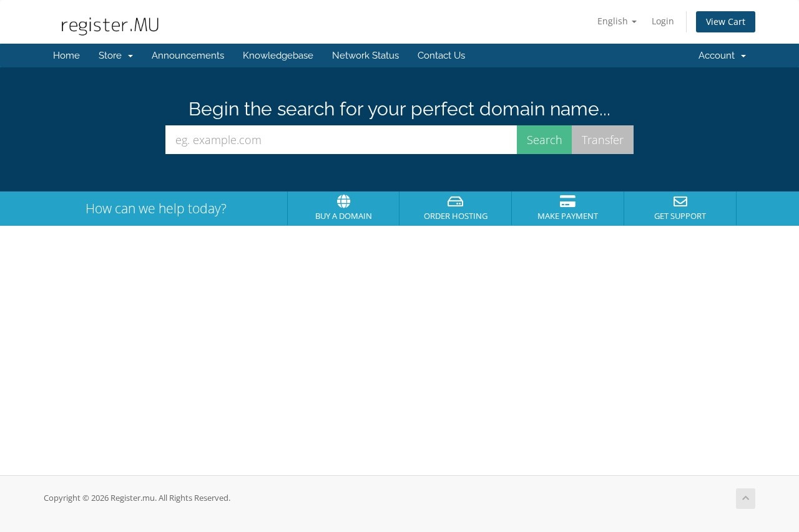Go to the Home menu item
This screenshot has height=532, width=799.
(66, 56)
